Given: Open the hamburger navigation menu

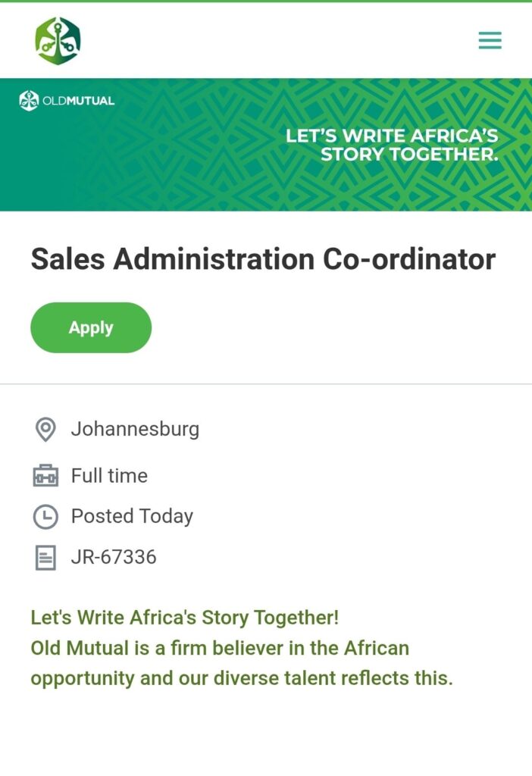Looking at the screenshot, I should 490,40.
